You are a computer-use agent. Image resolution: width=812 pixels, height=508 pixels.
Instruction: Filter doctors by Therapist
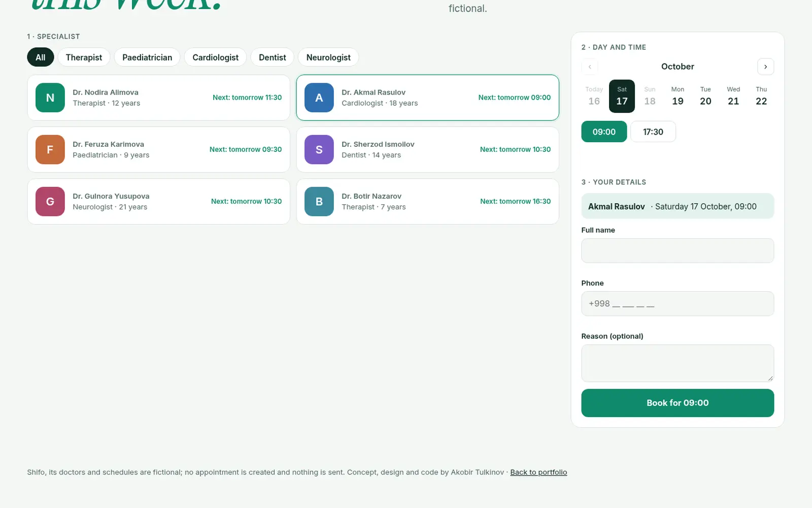[84, 57]
